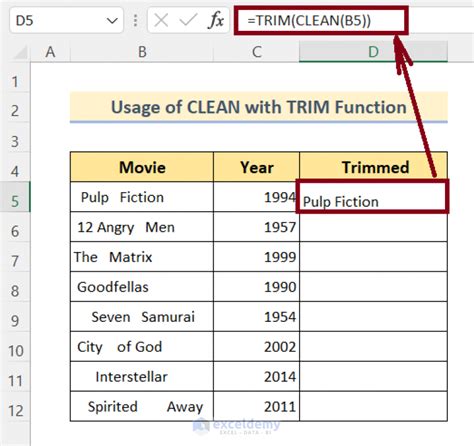Screen dimensions: 474x446
Task: Select year cell 2014
Action: (x=256, y=377)
